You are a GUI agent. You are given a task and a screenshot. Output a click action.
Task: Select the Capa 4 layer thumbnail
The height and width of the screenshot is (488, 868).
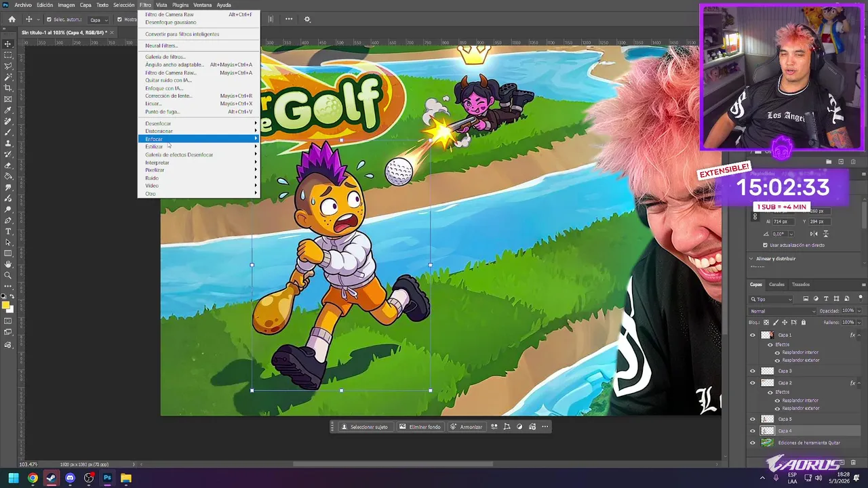click(x=767, y=431)
